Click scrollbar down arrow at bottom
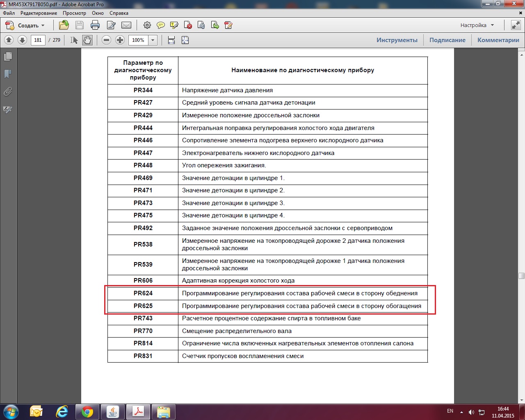The width and height of the screenshot is (525, 420). coord(522,400)
